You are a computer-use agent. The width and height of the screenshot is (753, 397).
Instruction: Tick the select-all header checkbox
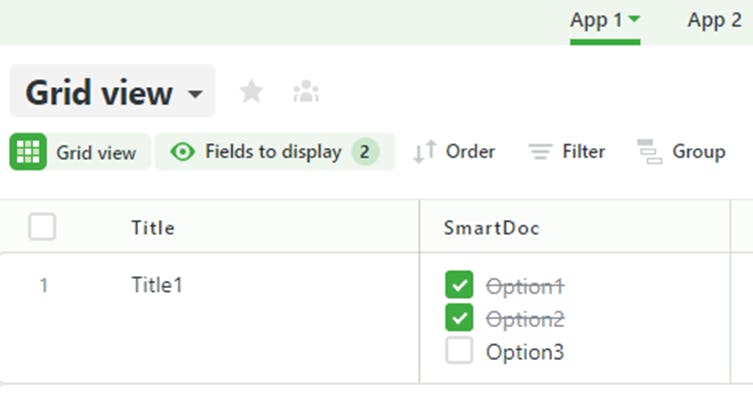coord(42,227)
